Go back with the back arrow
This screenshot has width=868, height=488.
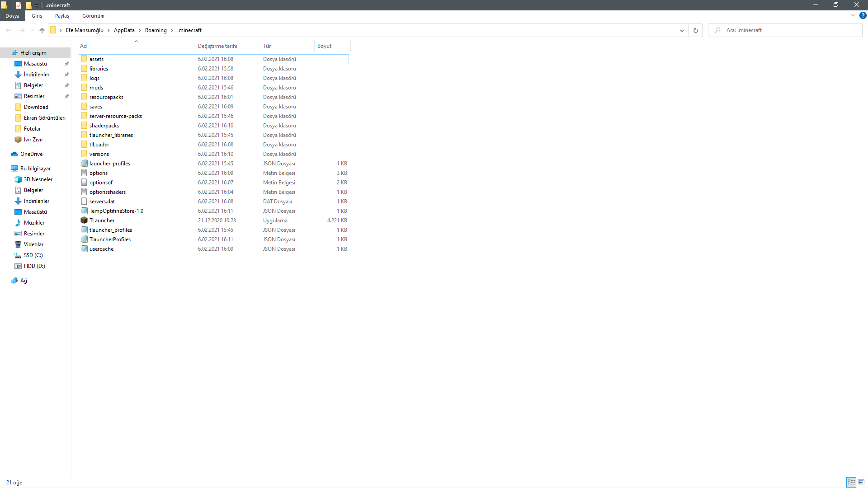click(x=9, y=30)
